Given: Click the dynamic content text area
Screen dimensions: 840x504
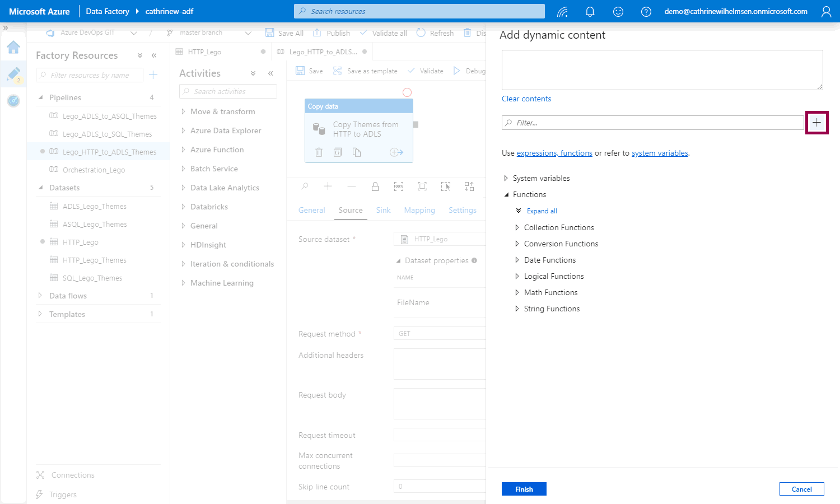Looking at the screenshot, I should 662,70.
